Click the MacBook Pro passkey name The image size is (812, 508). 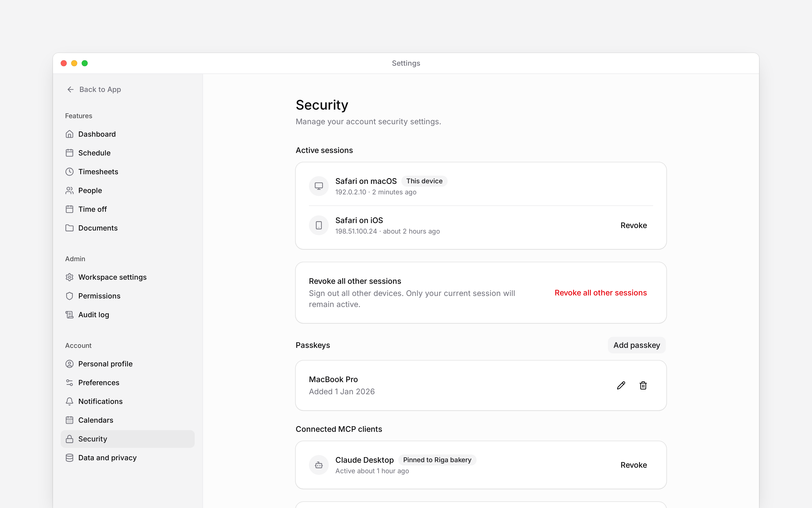tap(333, 379)
